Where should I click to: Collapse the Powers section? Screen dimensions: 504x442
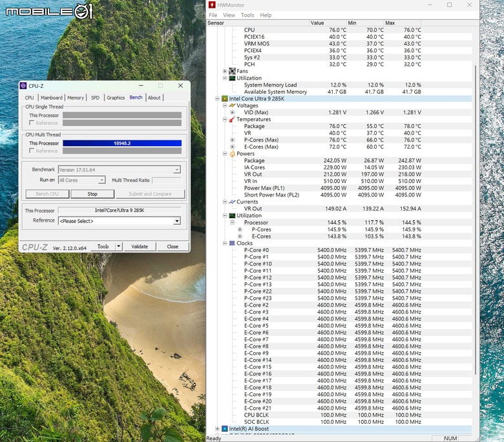225,154
